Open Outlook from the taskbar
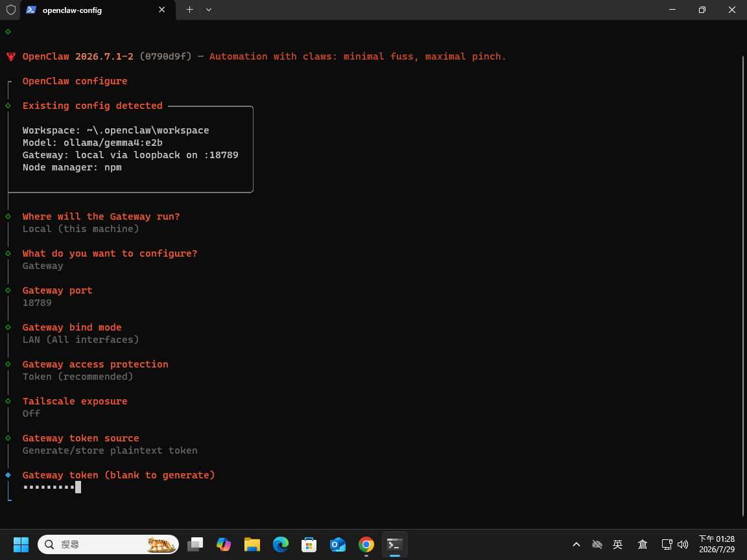 click(x=338, y=544)
